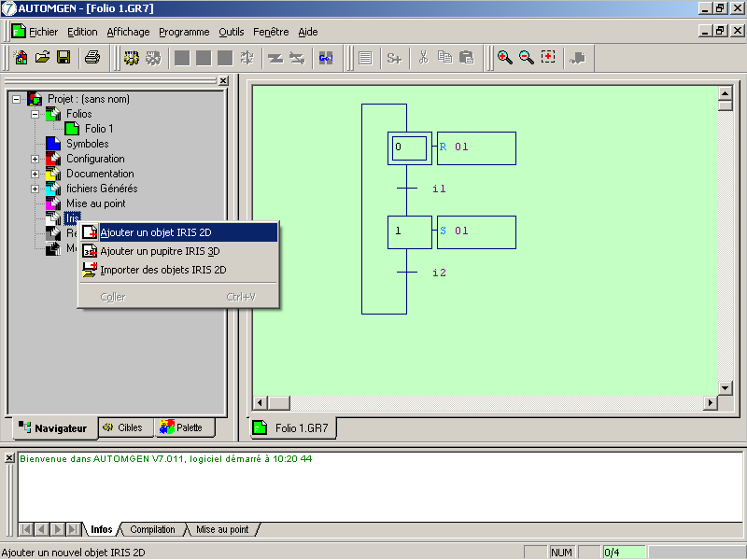747x560 pixels.
Task: Click the zoom out magnifier icon
Action: [x=527, y=58]
